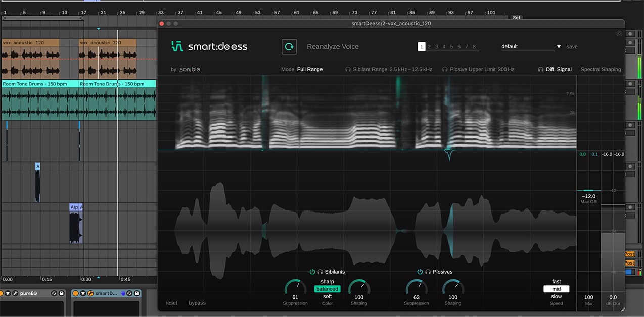Viewport: 644px width, 317px height.
Task: Click the smart:deess logo icon
Action: 177,46
